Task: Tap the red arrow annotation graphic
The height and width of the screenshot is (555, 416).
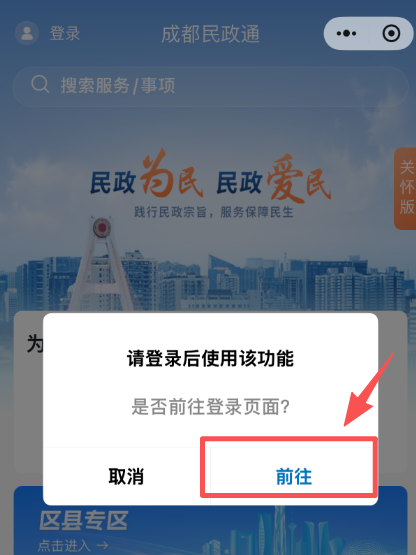Action: 370,389
